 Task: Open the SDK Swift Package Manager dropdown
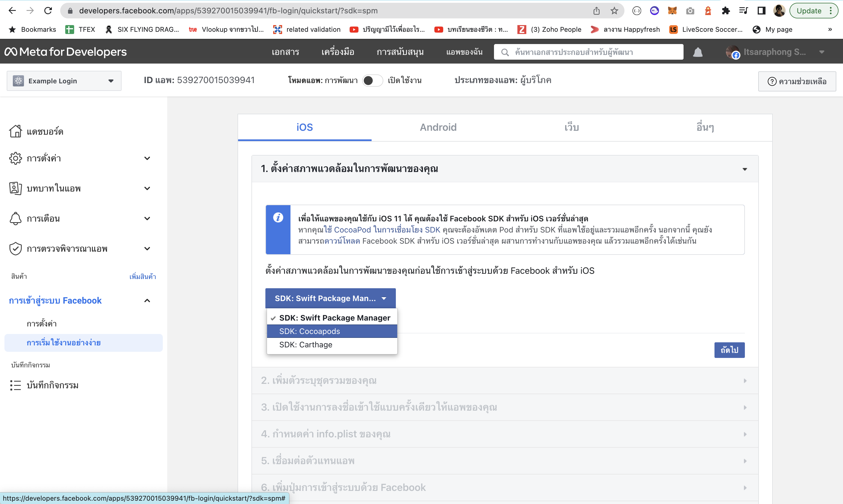point(330,298)
